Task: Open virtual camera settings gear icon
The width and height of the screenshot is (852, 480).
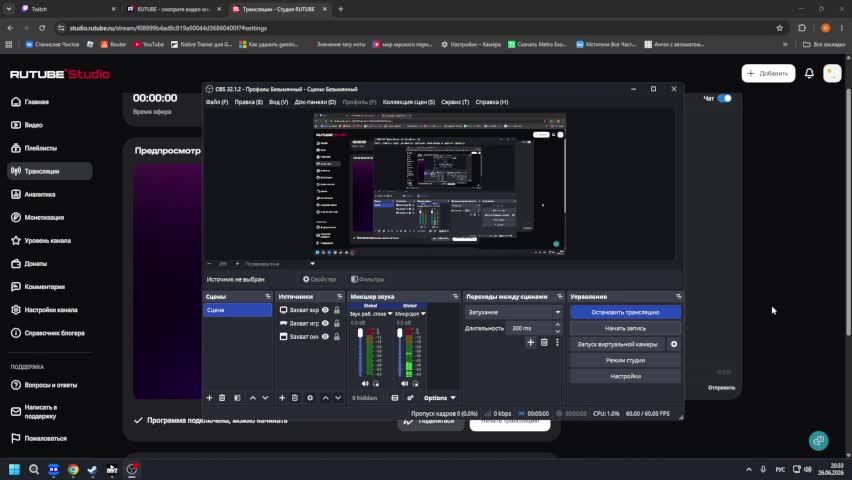Action: 674,344
